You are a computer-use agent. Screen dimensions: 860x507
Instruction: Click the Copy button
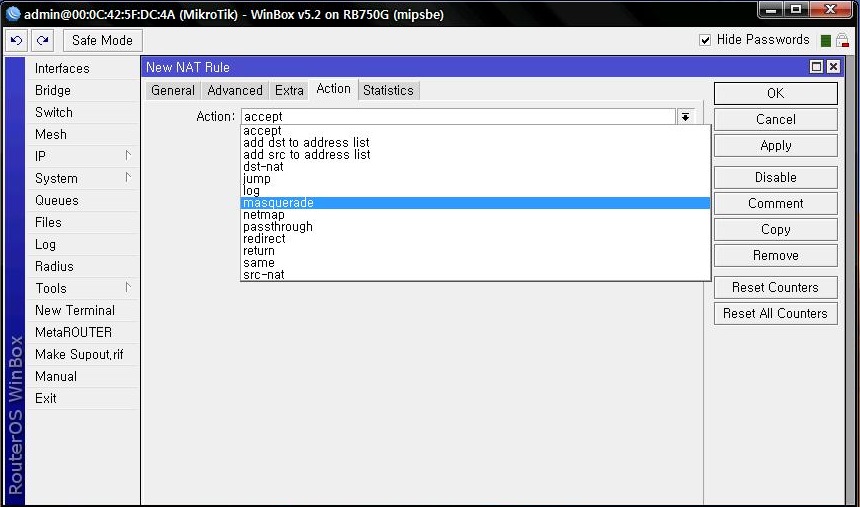pos(776,229)
